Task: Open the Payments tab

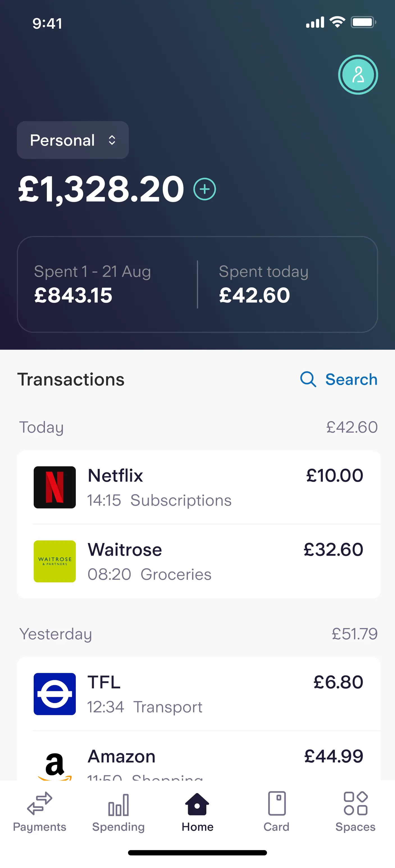Action: [39, 812]
